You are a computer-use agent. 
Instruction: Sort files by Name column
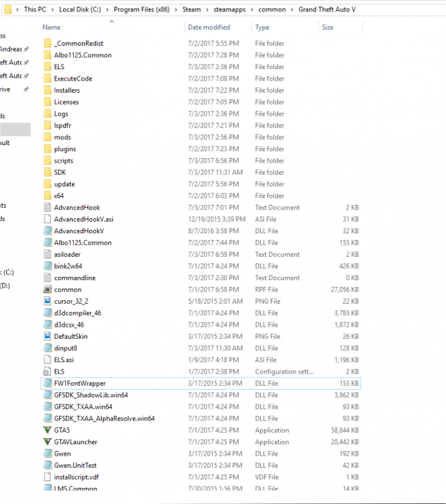tap(52, 28)
